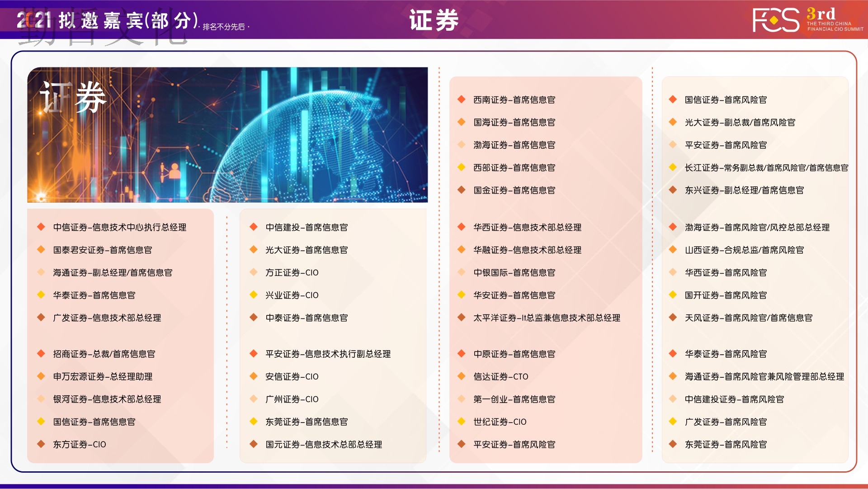This screenshot has width=868, height=489.
Task: Click 安信证券-CIO entry
Action: click(x=292, y=377)
